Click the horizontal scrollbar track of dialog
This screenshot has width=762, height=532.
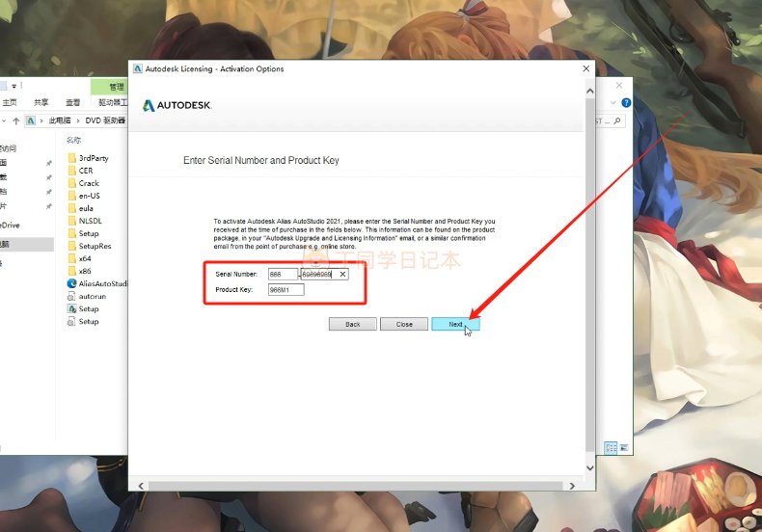(x=356, y=486)
